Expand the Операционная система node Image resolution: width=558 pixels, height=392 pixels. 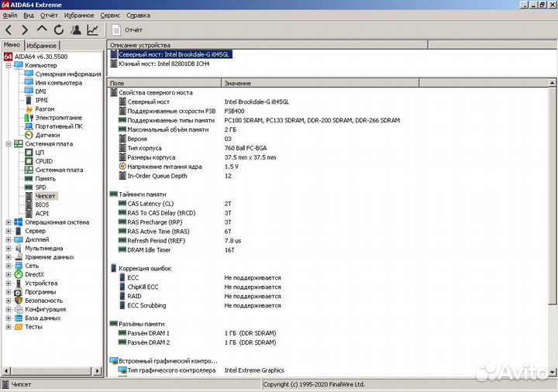point(9,222)
